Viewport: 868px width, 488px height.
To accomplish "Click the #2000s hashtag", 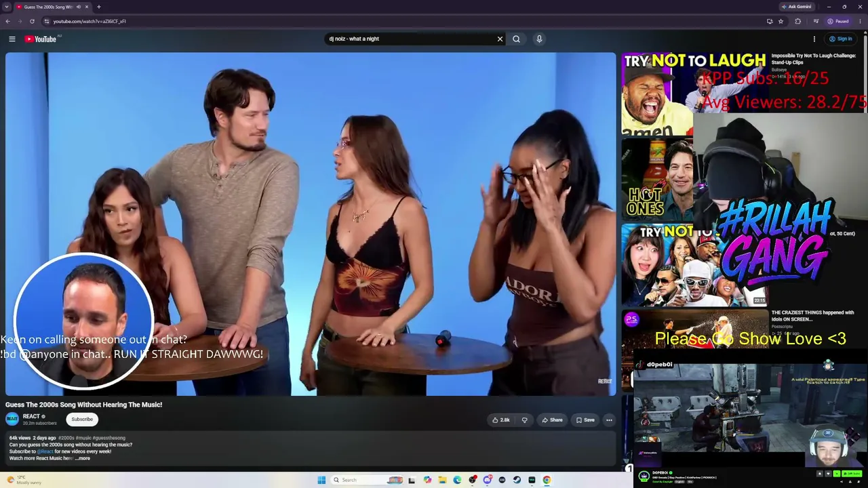I will tap(66, 439).
